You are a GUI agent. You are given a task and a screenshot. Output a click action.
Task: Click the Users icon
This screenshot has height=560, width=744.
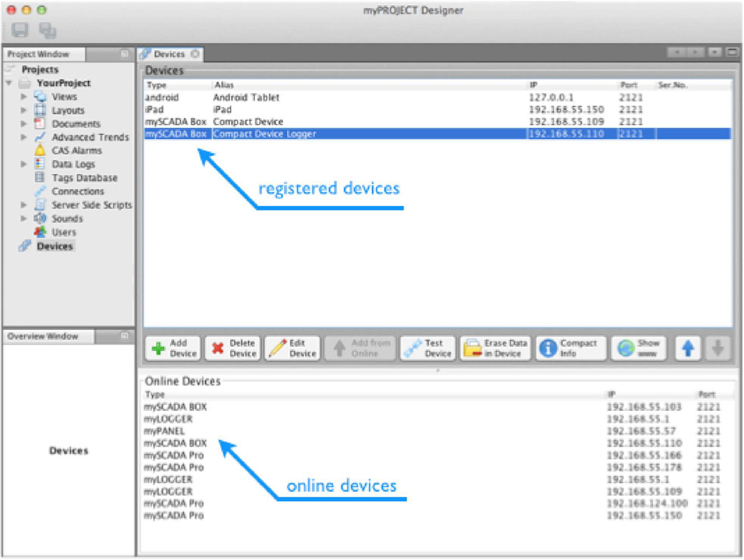40,232
